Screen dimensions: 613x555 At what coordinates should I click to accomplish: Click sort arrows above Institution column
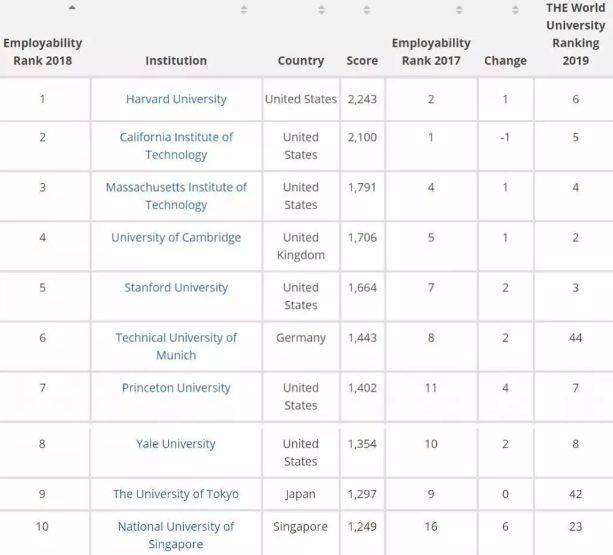(x=244, y=10)
